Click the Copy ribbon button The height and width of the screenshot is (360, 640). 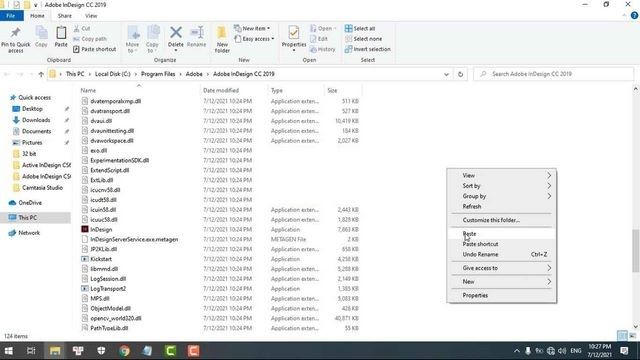(41, 37)
